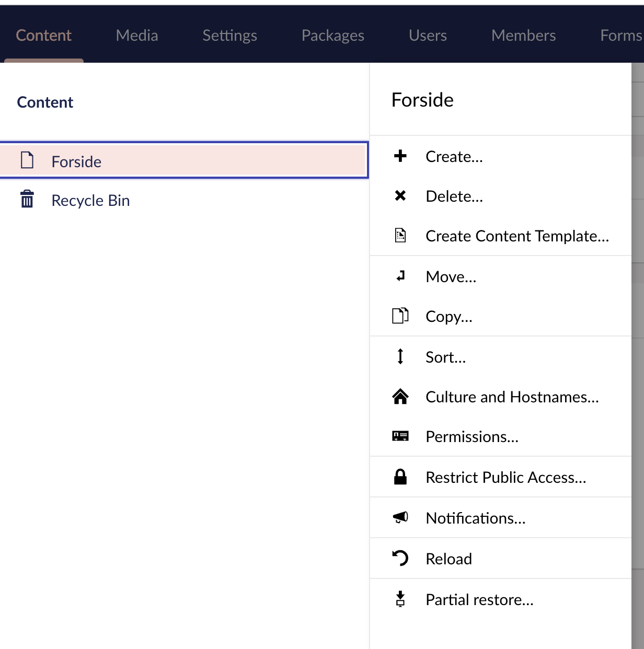Click the Restrict Public Access padlock icon
This screenshot has width=644, height=649.
tap(400, 477)
